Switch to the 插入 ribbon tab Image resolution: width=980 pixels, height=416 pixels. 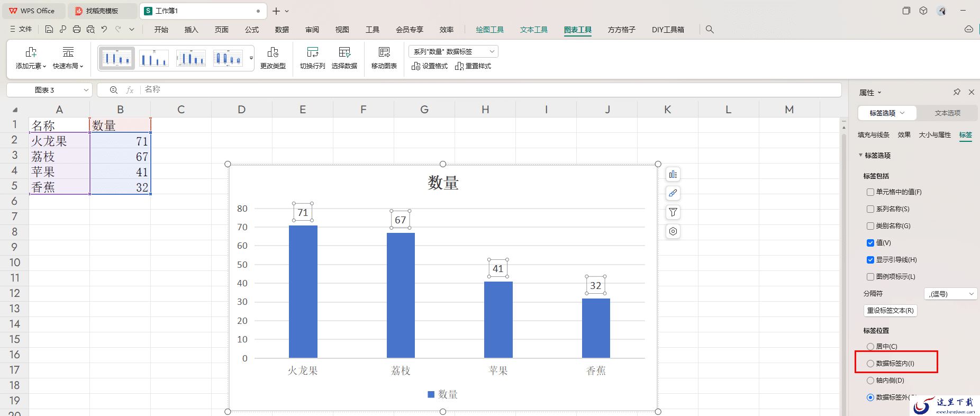[191, 30]
